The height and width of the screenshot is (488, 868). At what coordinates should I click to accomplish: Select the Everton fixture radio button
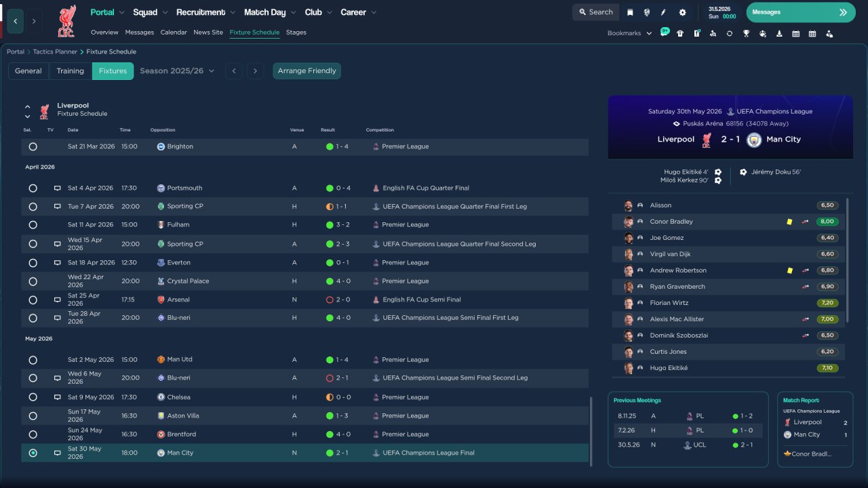pyautogui.click(x=33, y=262)
